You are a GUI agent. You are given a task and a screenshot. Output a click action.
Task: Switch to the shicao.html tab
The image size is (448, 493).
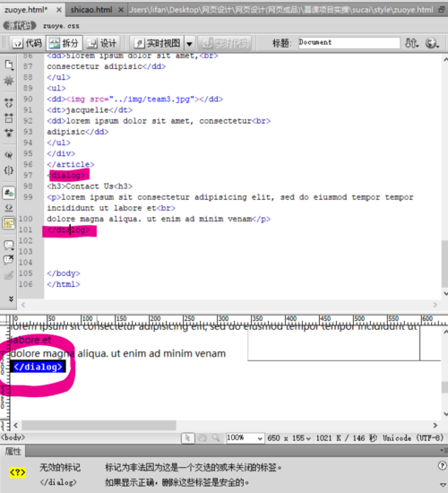(91, 10)
